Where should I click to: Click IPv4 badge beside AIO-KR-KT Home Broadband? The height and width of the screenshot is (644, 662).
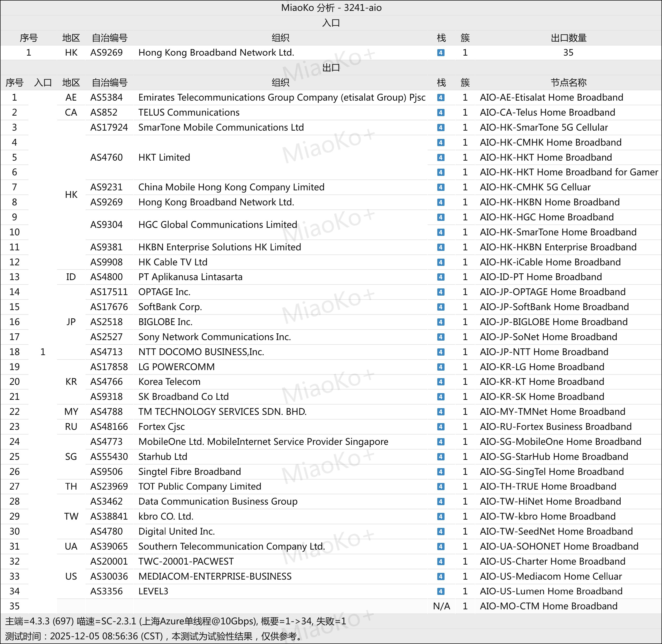(x=441, y=382)
